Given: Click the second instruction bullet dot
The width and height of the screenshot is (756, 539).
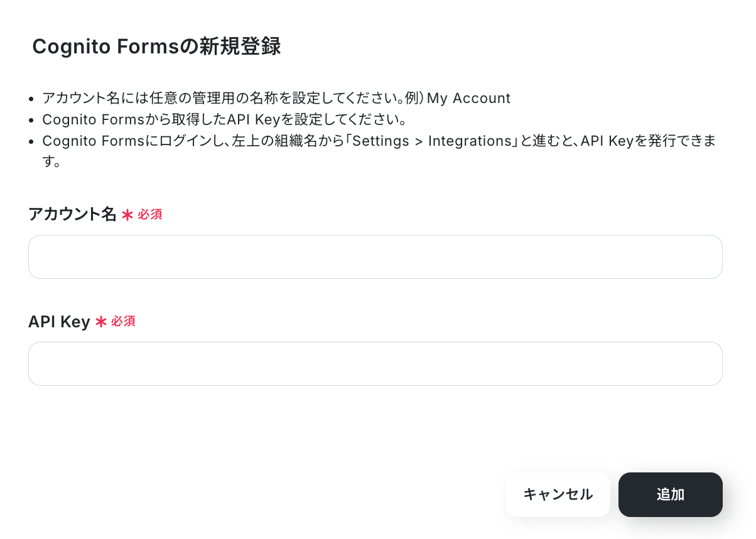Looking at the screenshot, I should (32, 120).
